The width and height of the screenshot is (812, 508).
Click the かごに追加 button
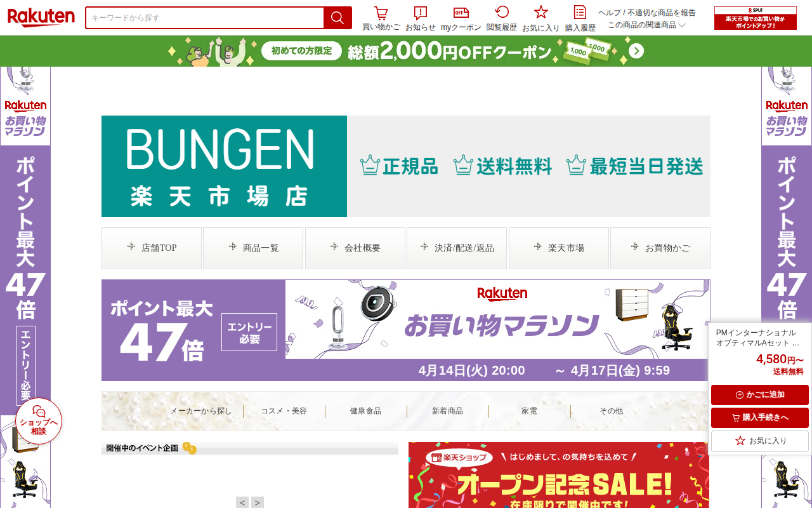pyautogui.click(x=760, y=395)
